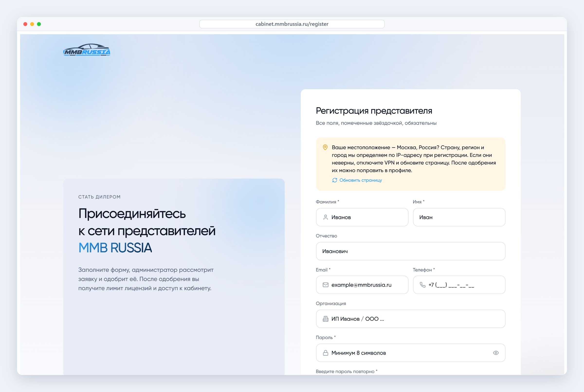
Task: Click the MMB Russia car logo
Action: [x=87, y=50]
